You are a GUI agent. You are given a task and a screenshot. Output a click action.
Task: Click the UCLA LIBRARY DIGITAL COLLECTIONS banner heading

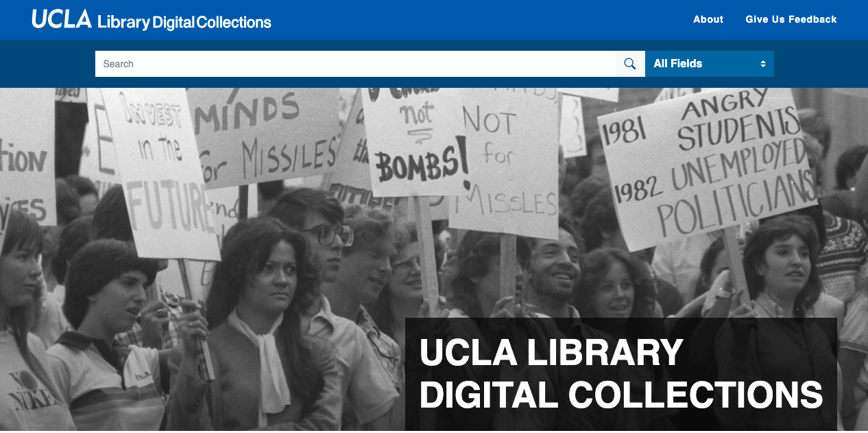point(621,374)
